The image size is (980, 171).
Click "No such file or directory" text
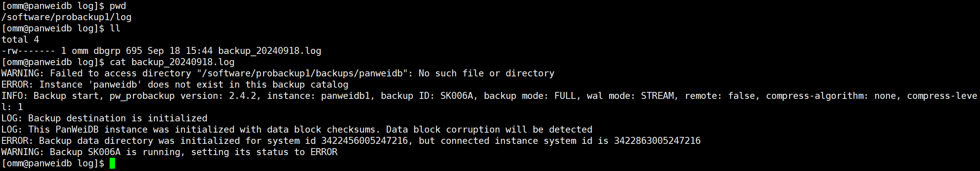point(487,74)
